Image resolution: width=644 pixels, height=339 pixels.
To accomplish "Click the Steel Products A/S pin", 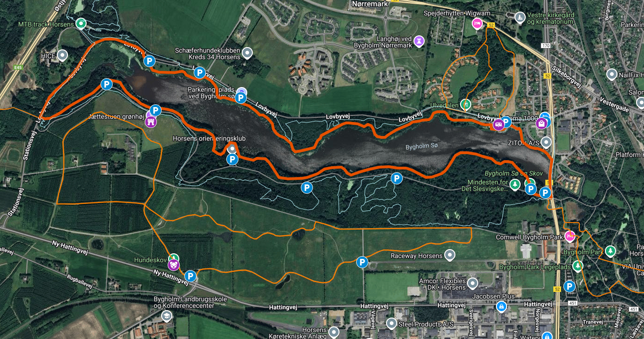I will pyautogui.click(x=392, y=324).
